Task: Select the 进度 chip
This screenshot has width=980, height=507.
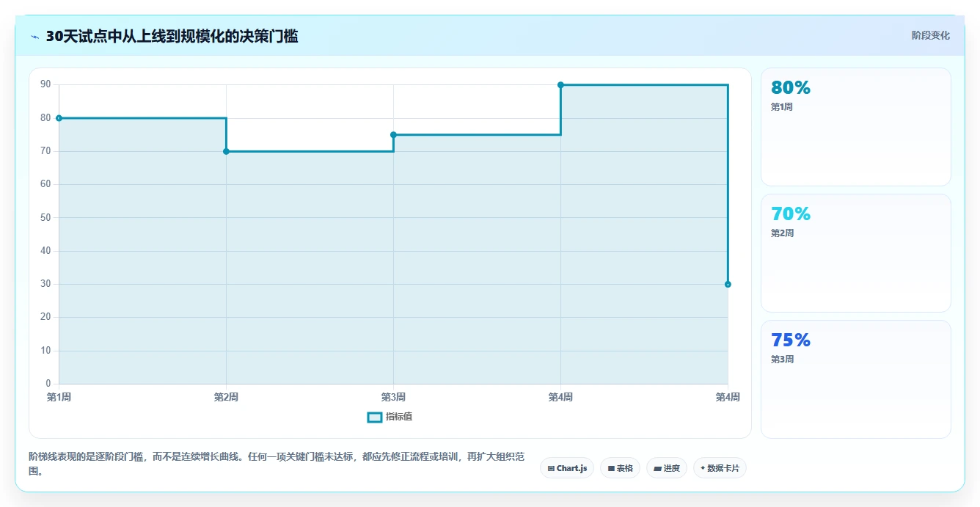Action: (x=666, y=468)
